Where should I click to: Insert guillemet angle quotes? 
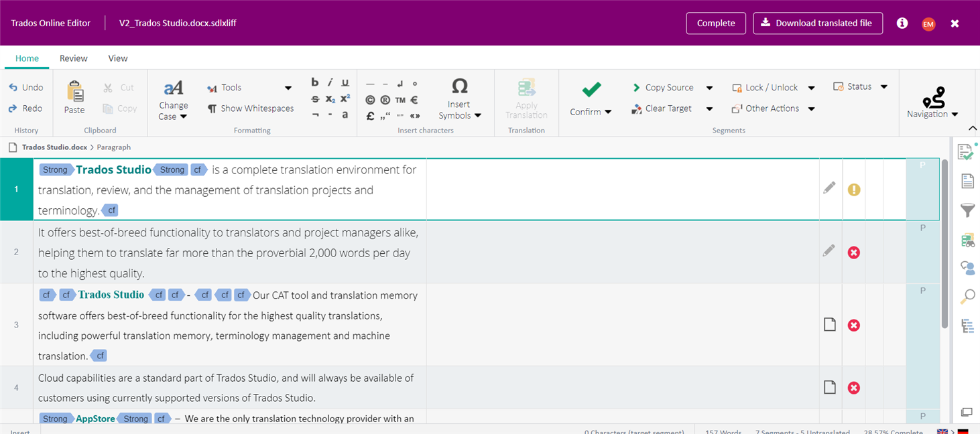pos(414,115)
